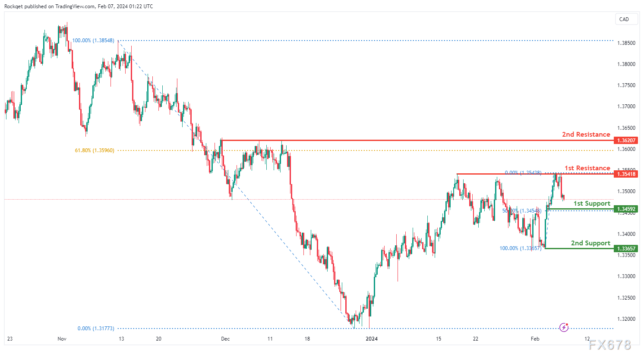Viewport: 644px width, 360px height.
Task: Click the 2024 date axis label
Action: coord(372,339)
